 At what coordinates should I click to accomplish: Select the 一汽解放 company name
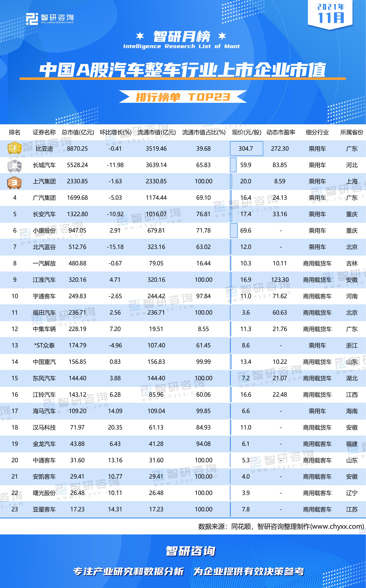[44, 263]
